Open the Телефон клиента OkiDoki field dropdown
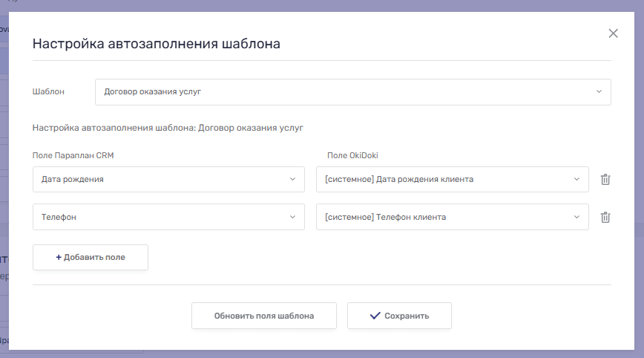Image resolution: width=644 pixels, height=358 pixels. pyautogui.click(x=452, y=217)
